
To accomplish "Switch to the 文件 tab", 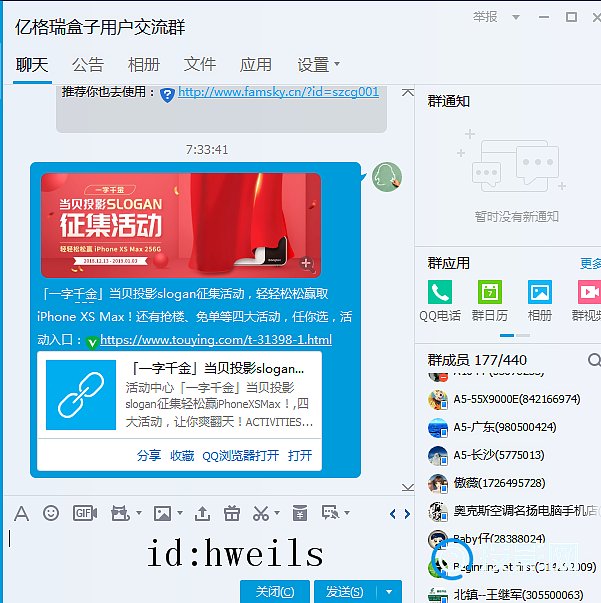I will tap(200, 65).
